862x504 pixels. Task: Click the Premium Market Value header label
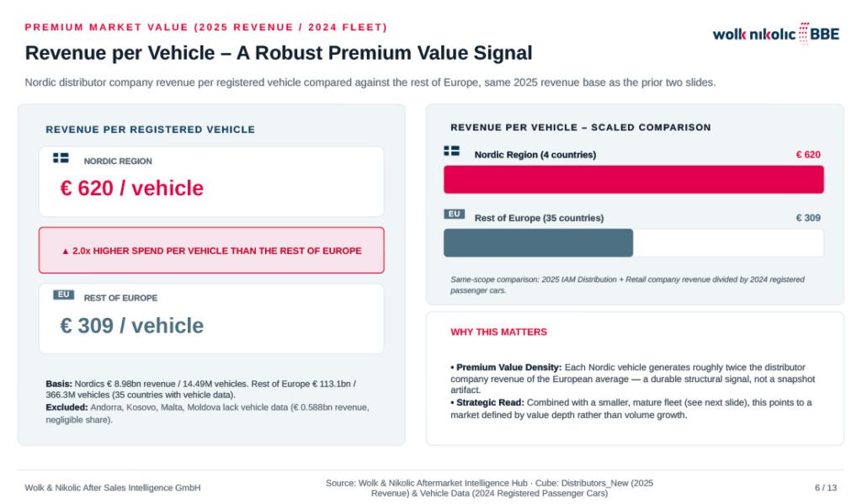coord(206,27)
